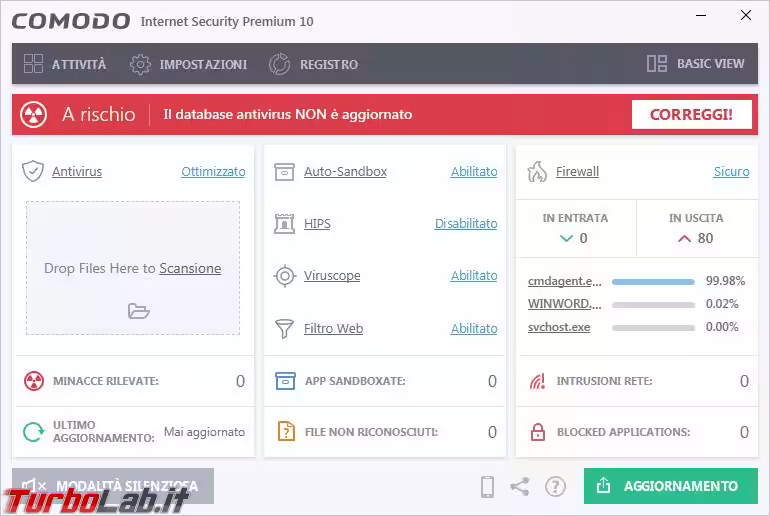This screenshot has height=516, width=770.
Task: Open the Auto-Sandbox Abilitato setting
Action: click(473, 172)
